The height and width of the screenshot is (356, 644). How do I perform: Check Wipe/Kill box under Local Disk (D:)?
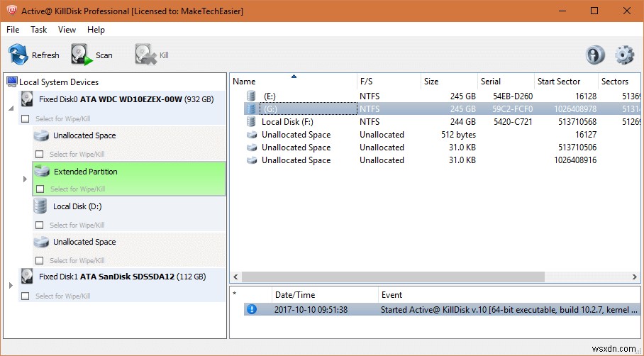coord(40,225)
